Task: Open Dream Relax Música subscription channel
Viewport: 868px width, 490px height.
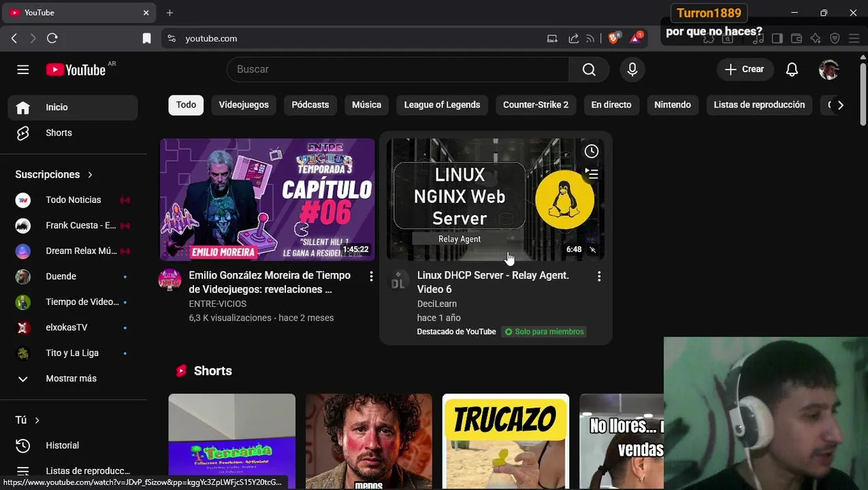Action: click(73, 251)
